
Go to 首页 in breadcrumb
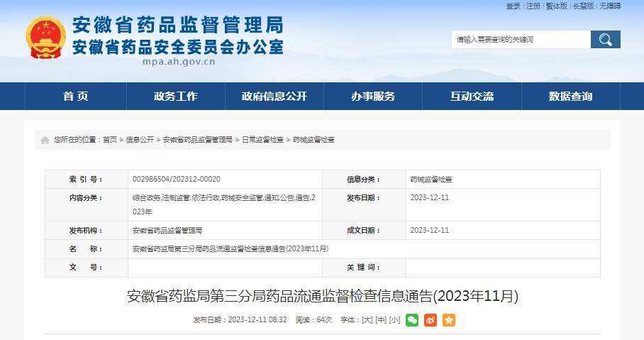point(110,140)
